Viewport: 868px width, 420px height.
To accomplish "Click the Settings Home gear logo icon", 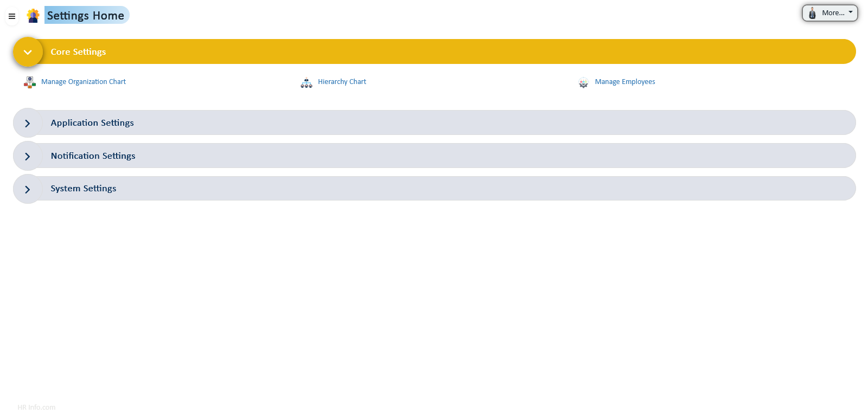I will pyautogui.click(x=33, y=16).
